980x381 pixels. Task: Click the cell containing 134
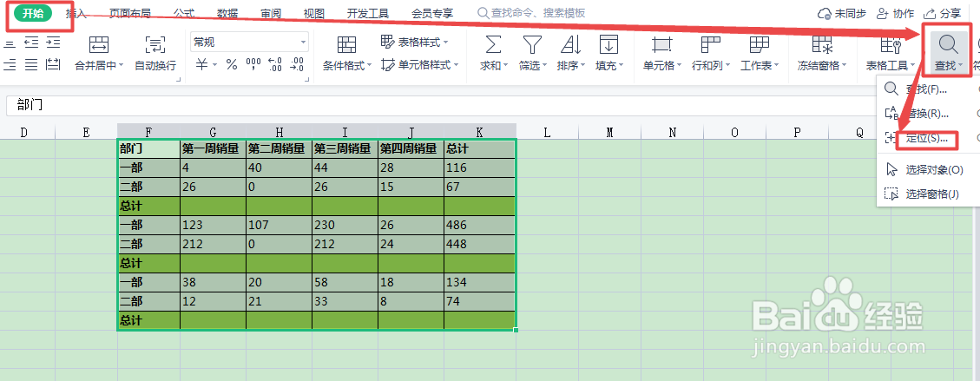[x=479, y=282]
